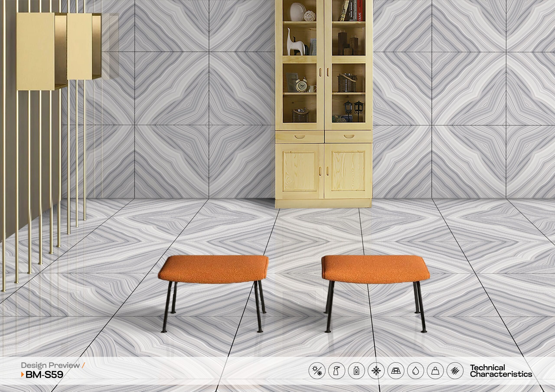Click the orange arrow beside BM-S59

[x=23, y=375]
